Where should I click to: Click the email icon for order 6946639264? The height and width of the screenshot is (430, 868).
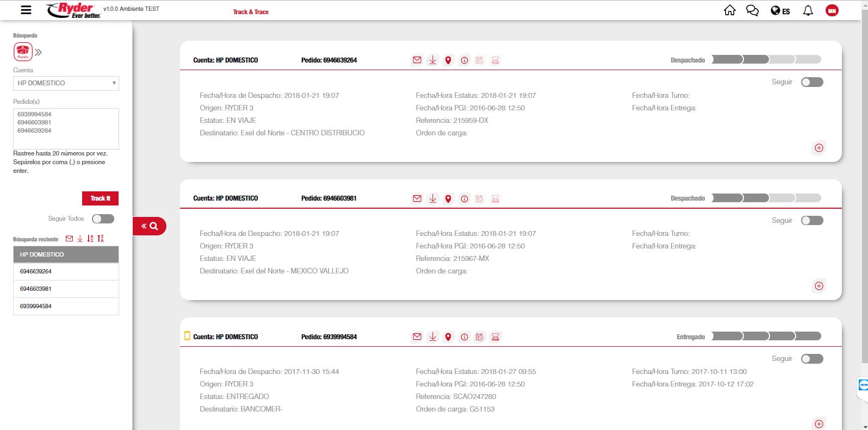point(417,60)
